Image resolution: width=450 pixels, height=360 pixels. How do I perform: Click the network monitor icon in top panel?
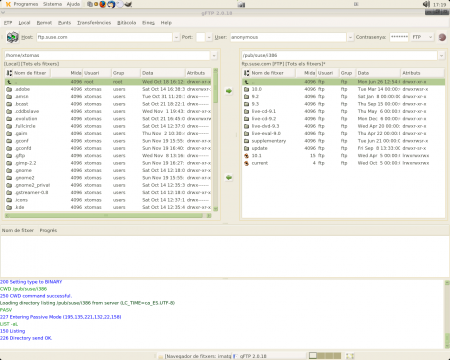click(242, 4)
